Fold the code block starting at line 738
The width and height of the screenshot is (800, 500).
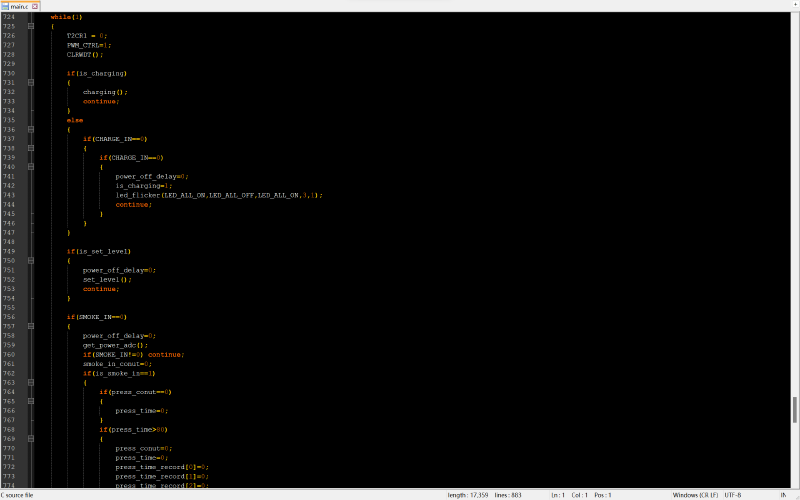31,148
